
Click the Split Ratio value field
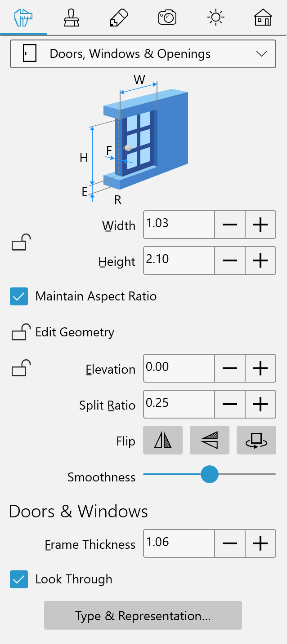coord(179,404)
